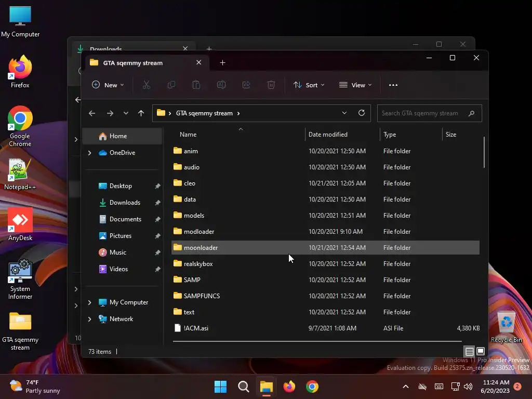Add a new tab with plus button
Screen dimensions: 532x399
coord(222,63)
